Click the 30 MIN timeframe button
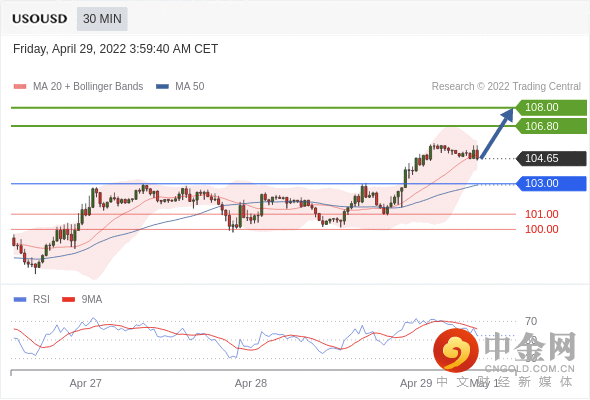 coord(102,19)
